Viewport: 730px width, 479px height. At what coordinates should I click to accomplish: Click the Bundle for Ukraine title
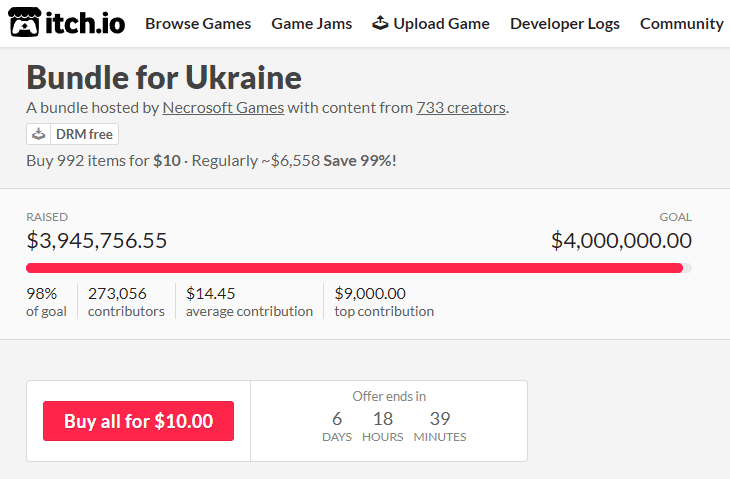point(164,77)
